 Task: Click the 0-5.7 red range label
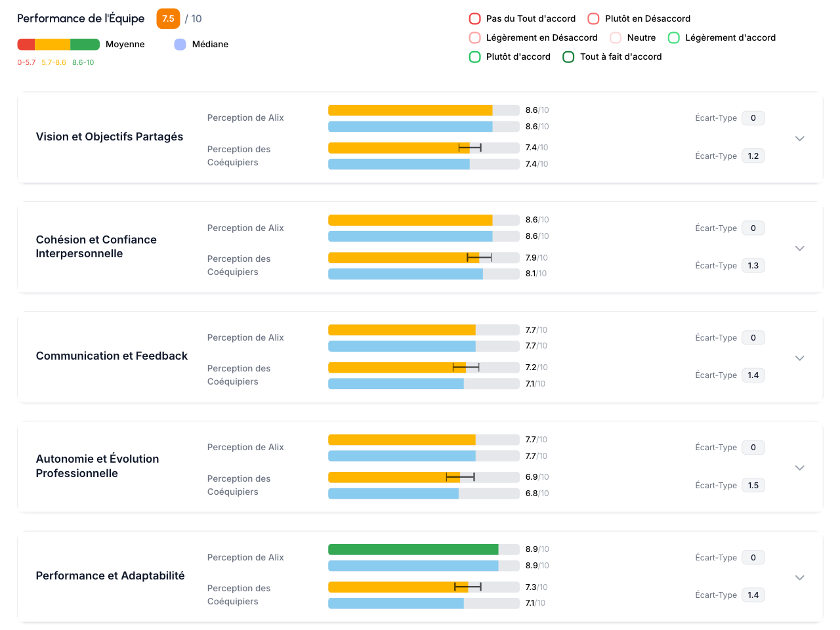26,62
